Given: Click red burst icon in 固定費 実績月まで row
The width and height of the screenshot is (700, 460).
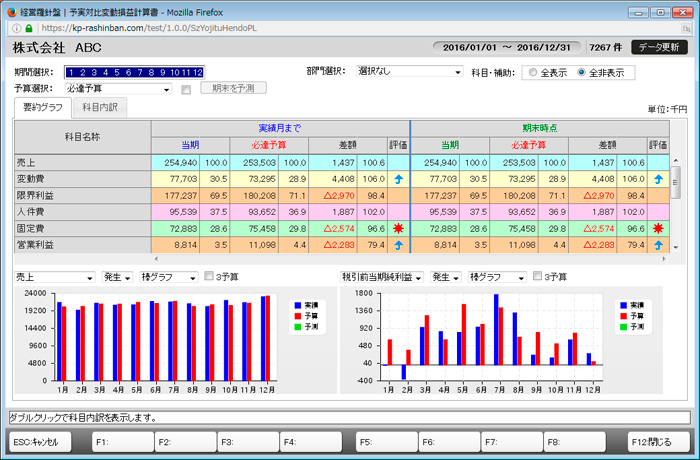Looking at the screenshot, I should 399,229.
